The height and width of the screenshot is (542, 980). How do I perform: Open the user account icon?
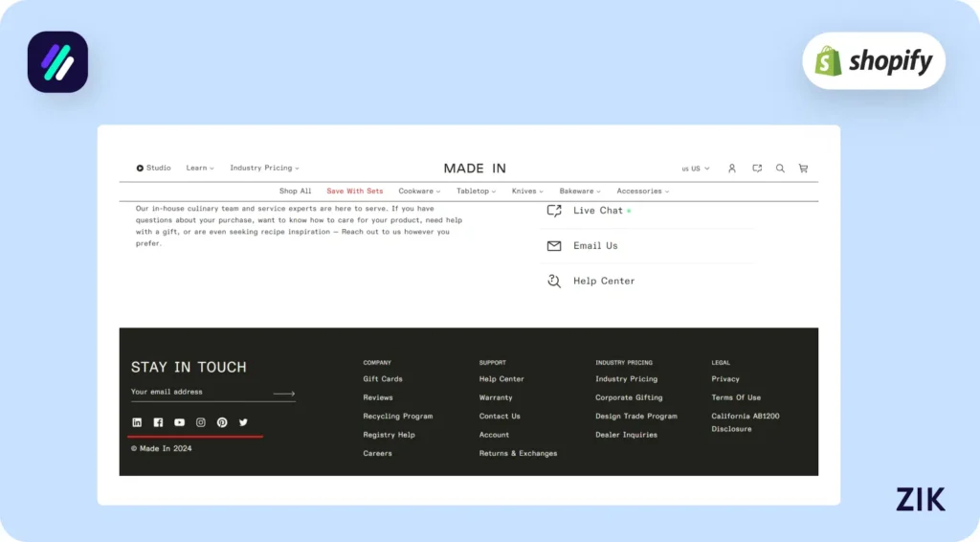[x=732, y=169]
